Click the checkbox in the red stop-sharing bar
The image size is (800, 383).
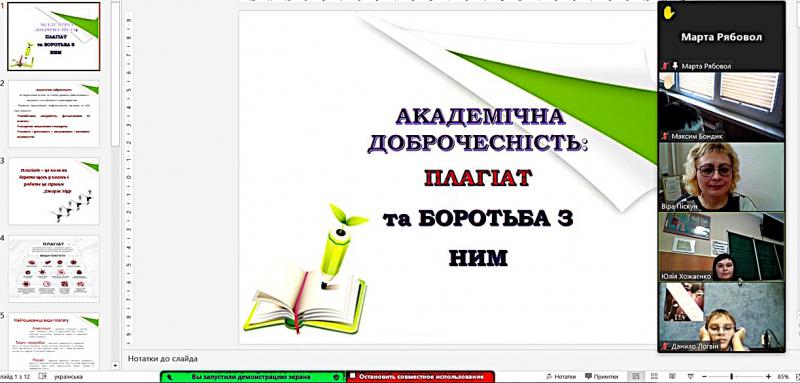pyautogui.click(x=352, y=376)
